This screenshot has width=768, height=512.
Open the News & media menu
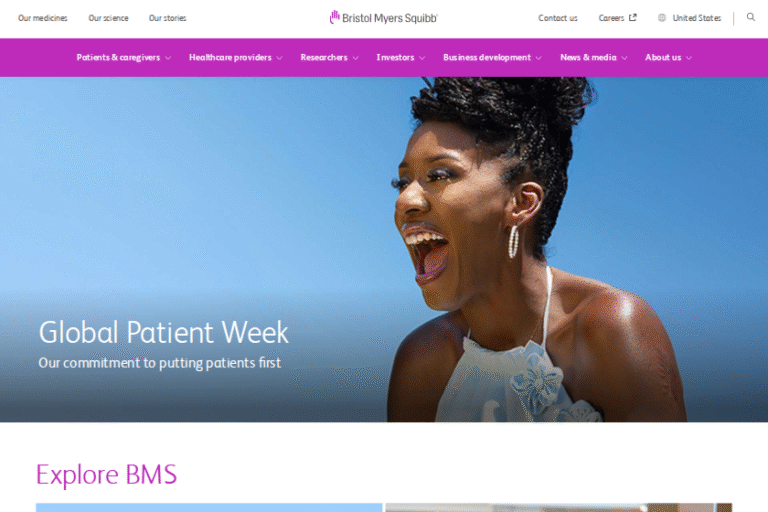pyautogui.click(x=593, y=57)
